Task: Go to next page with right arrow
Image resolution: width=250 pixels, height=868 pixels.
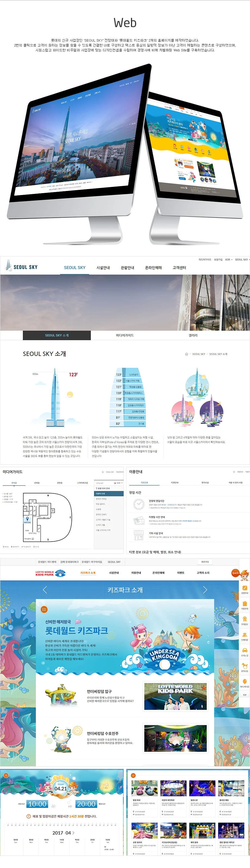Action: pyautogui.click(x=205, y=590)
